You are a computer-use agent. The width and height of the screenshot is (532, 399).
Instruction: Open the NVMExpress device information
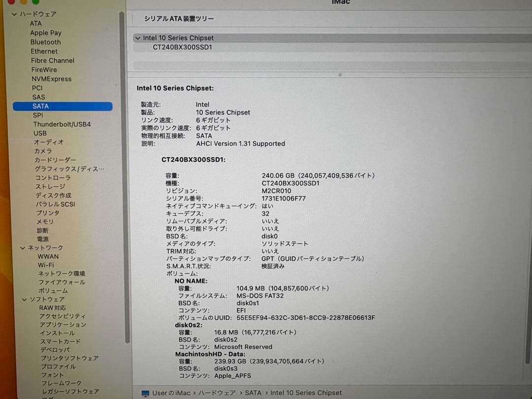[51, 78]
